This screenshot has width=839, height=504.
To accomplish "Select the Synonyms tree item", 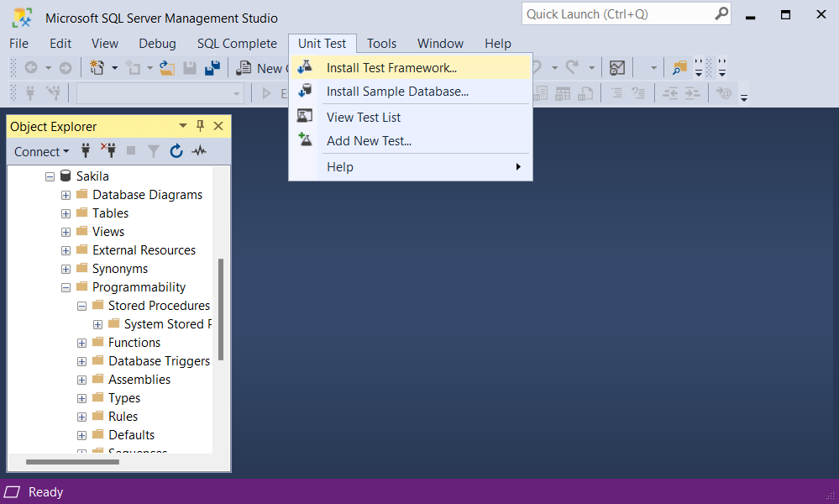I will coord(120,269).
